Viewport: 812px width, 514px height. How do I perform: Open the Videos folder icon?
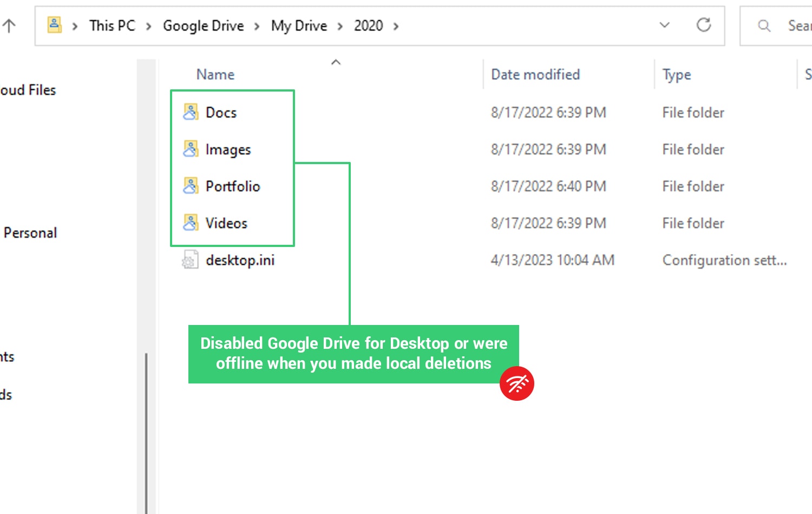pyautogui.click(x=191, y=223)
